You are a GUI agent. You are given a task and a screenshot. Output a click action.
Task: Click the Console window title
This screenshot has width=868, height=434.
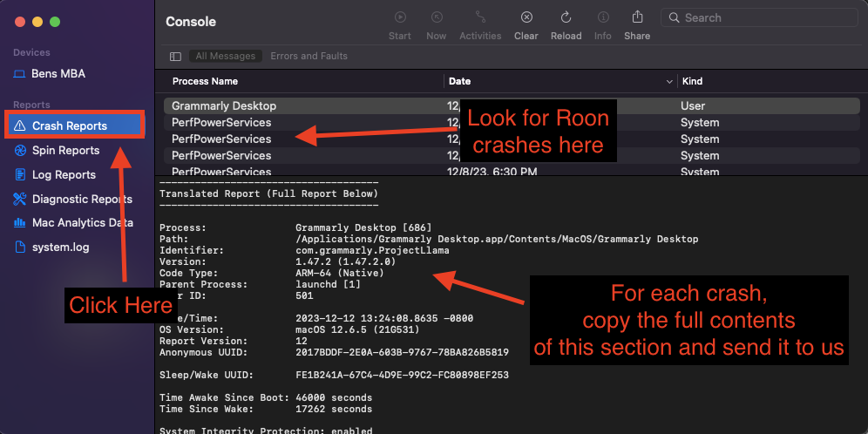(x=191, y=22)
